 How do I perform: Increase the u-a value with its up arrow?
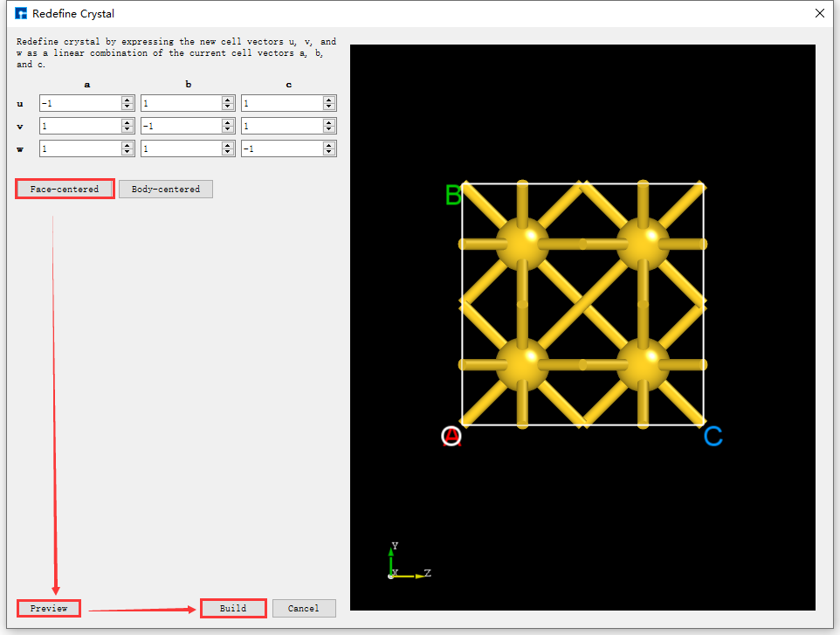127,99
